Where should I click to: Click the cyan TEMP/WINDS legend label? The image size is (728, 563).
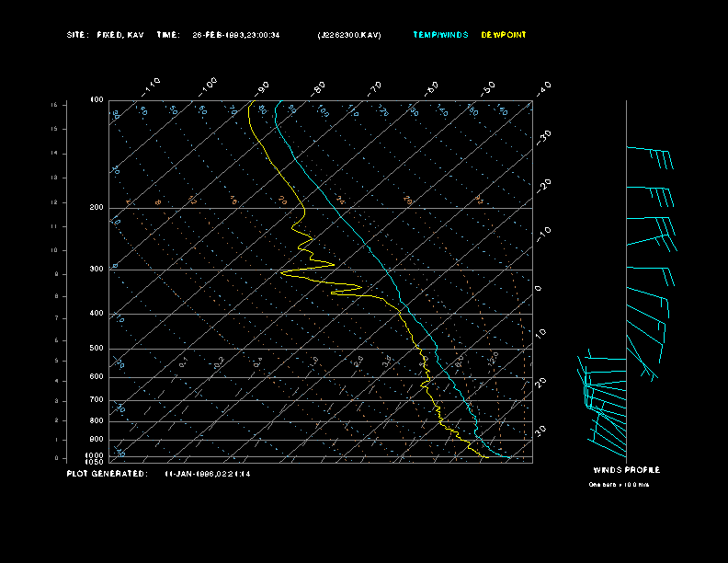(440, 35)
